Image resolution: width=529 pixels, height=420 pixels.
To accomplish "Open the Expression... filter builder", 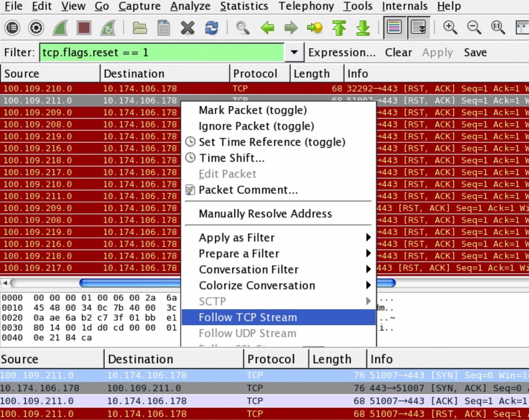I will pos(342,52).
